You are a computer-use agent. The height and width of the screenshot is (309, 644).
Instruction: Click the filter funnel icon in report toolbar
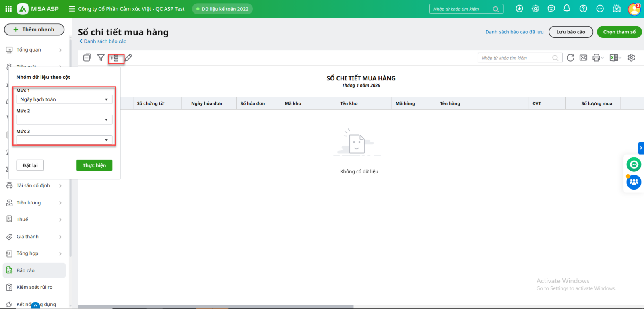101,58
